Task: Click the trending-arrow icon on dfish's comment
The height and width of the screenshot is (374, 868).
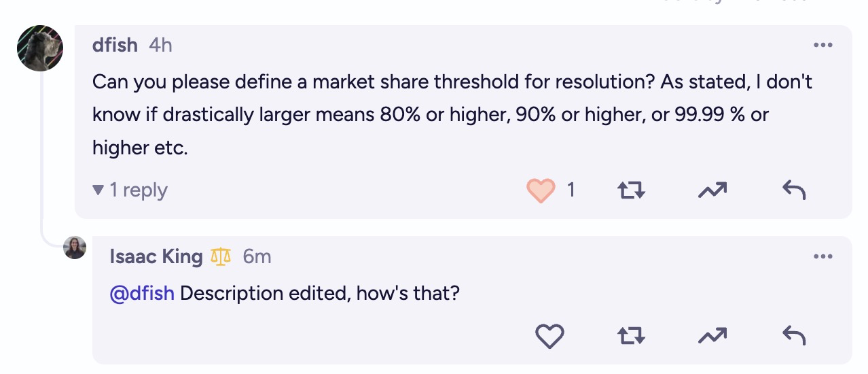Action: tap(712, 190)
